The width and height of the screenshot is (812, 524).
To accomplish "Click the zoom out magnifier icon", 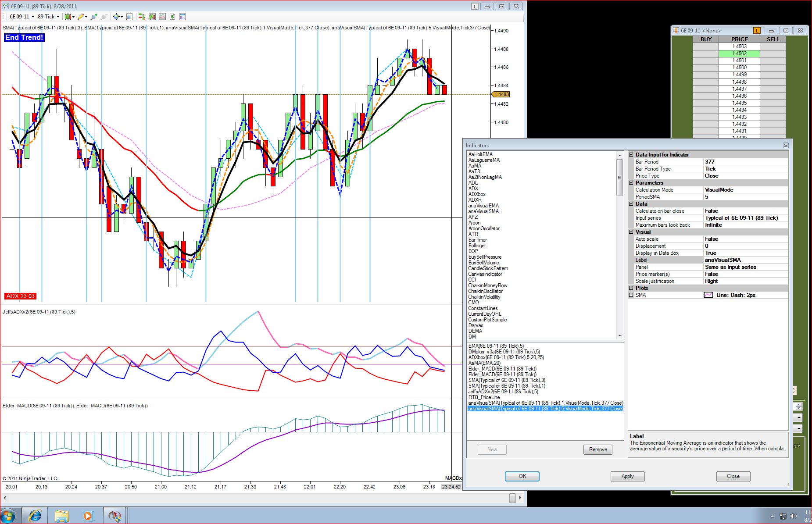I will click(104, 17).
